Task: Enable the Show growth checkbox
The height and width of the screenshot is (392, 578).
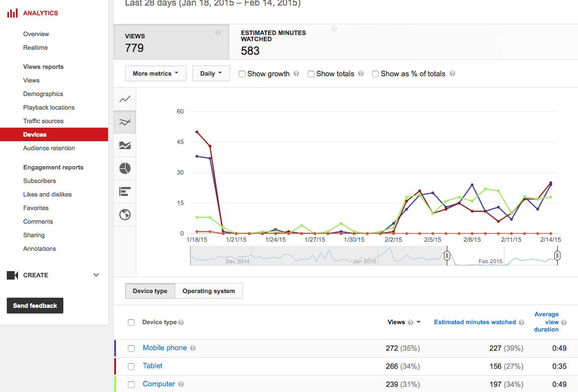Action: coord(241,73)
